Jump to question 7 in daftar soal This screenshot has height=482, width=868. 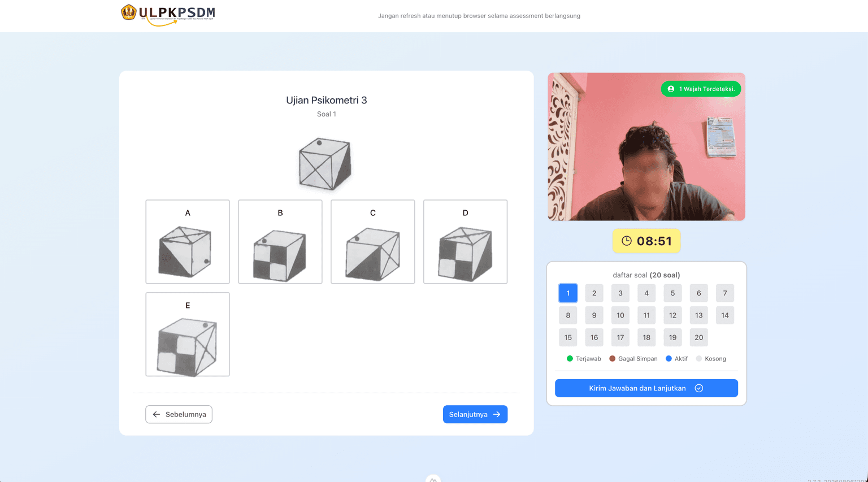pyautogui.click(x=725, y=293)
